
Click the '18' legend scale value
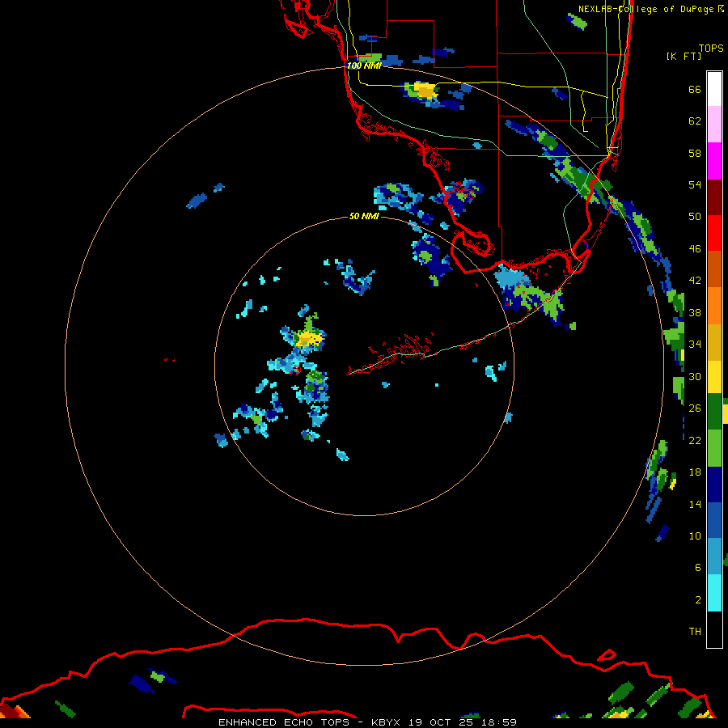point(695,472)
